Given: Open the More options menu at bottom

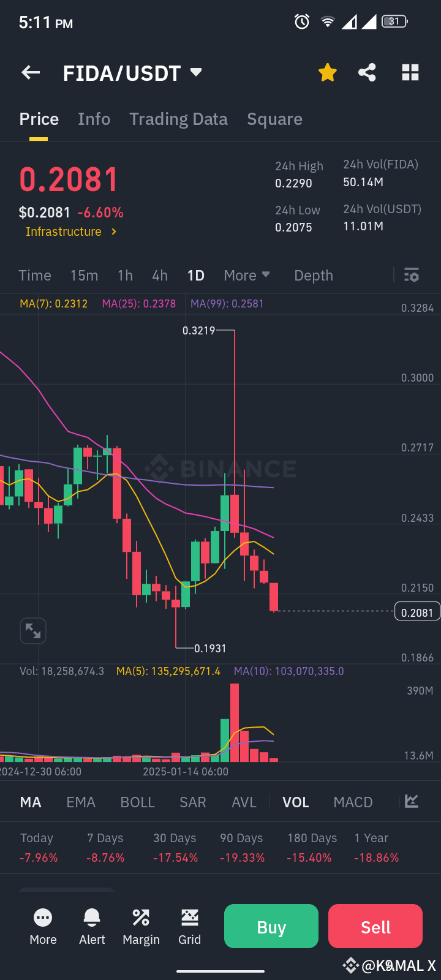Looking at the screenshot, I should (x=42, y=926).
